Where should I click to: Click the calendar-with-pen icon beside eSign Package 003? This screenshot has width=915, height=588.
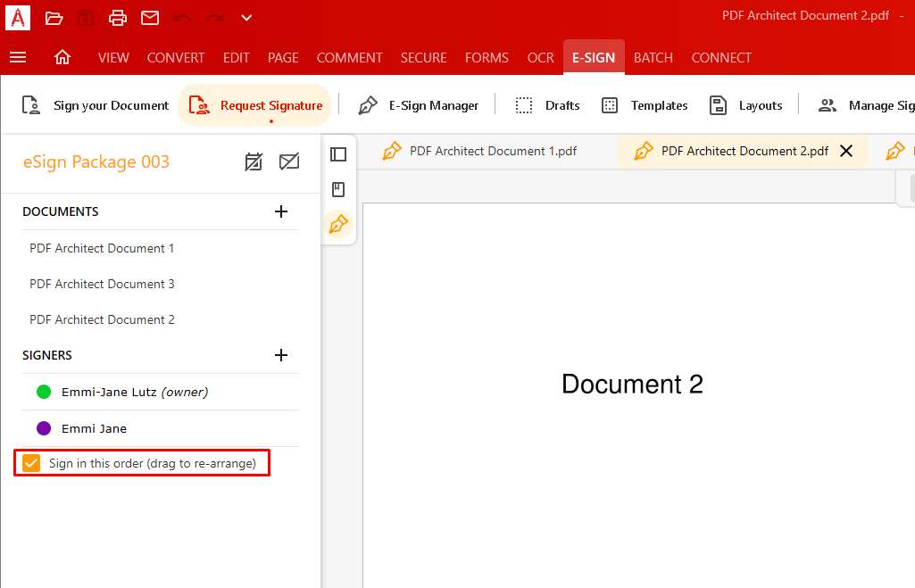pyautogui.click(x=254, y=161)
